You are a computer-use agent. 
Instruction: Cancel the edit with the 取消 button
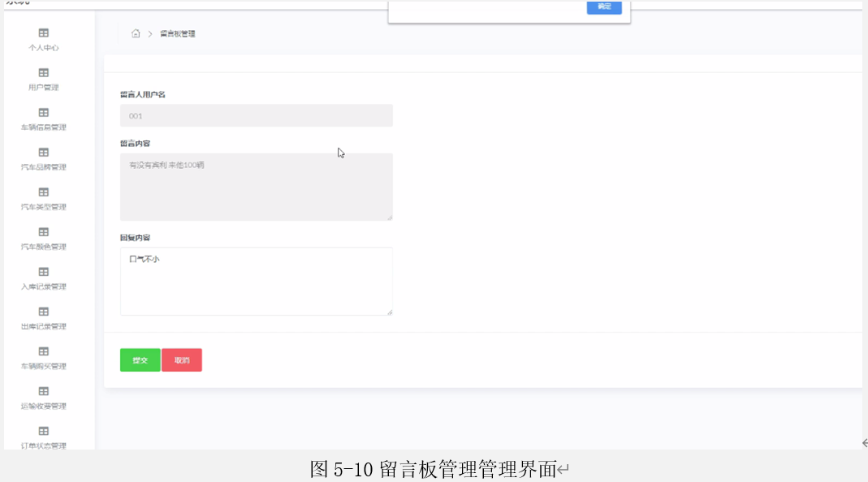point(182,359)
